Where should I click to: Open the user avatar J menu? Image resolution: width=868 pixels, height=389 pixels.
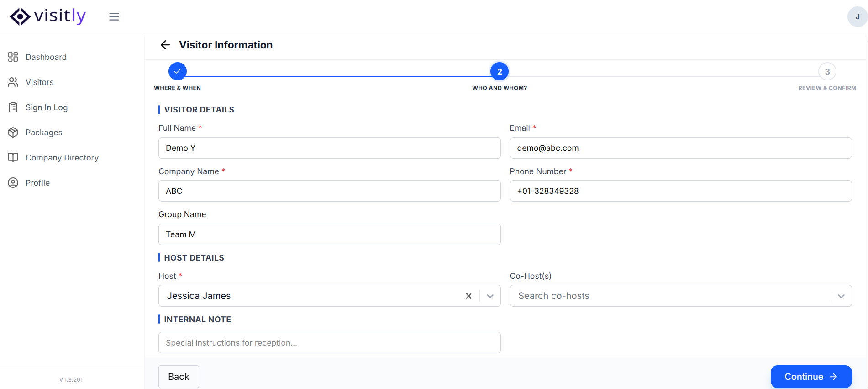coord(857,17)
